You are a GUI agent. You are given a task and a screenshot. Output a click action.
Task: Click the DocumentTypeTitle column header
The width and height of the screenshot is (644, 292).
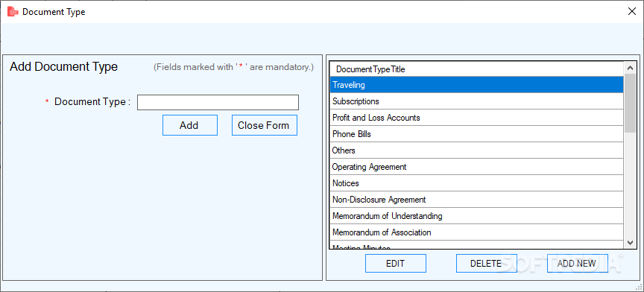coord(476,69)
